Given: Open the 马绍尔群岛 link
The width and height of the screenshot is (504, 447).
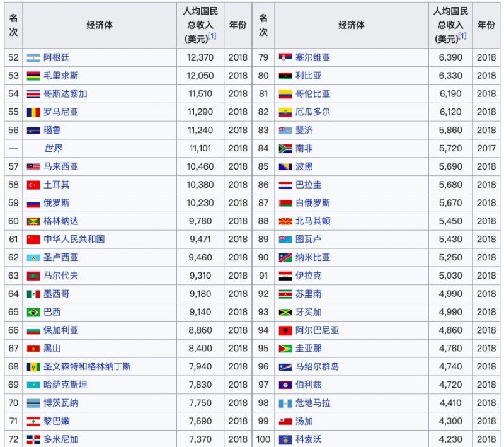Looking at the screenshot, I should (318, 366).
